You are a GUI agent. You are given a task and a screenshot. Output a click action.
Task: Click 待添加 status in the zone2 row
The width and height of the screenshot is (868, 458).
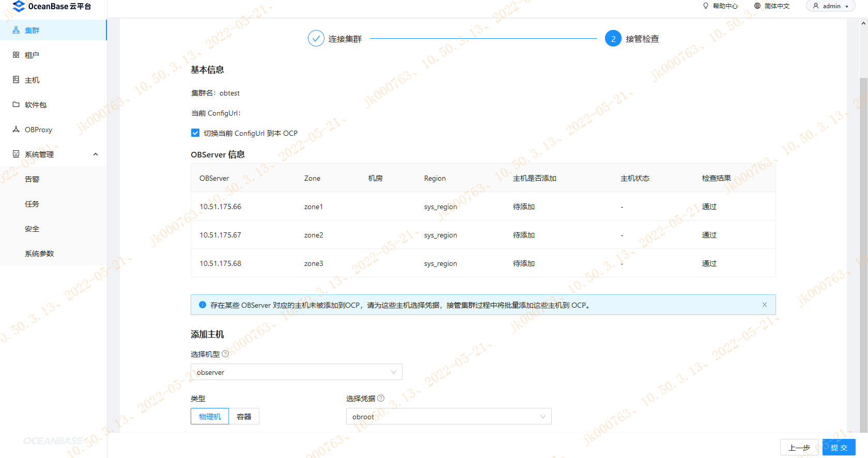(x=524, y=235)
